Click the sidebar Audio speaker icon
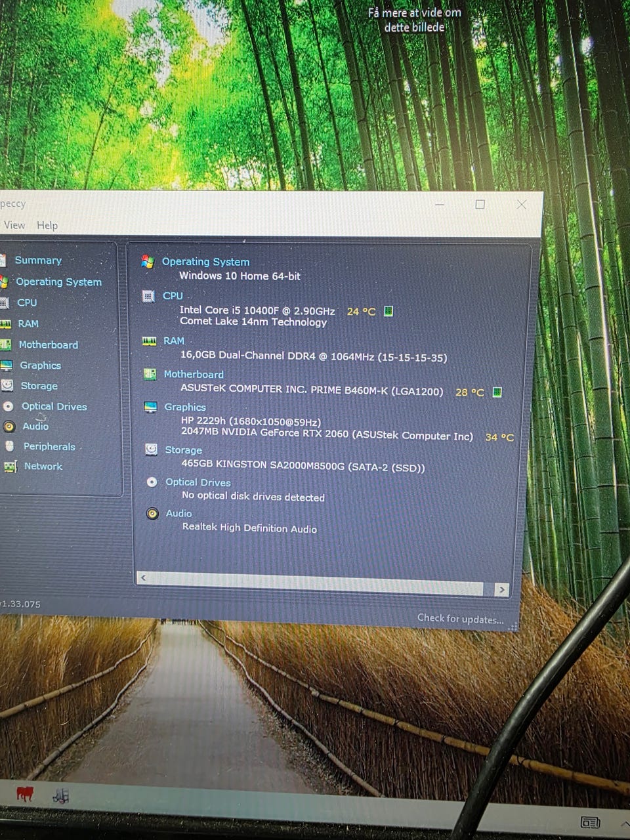Screen dimensions: 630x840 9,426
